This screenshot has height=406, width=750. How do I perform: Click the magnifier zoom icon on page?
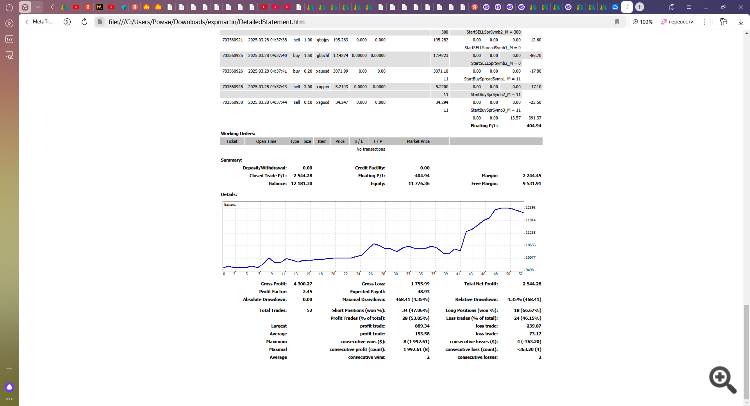(719, 376)
